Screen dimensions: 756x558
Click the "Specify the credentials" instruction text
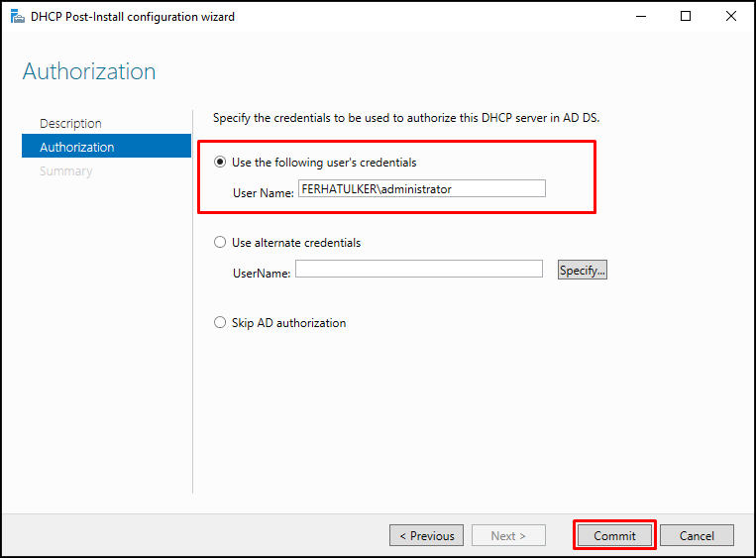click(x=406, y=118)
